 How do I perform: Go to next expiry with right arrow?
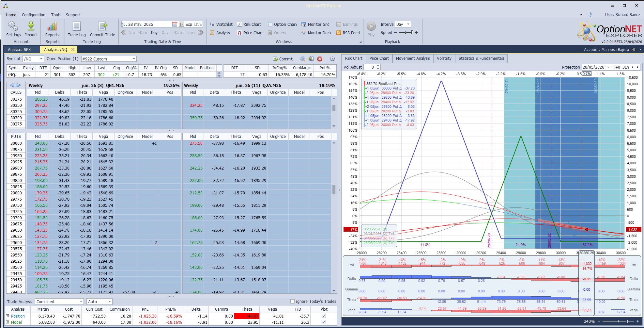coord(19,85)
